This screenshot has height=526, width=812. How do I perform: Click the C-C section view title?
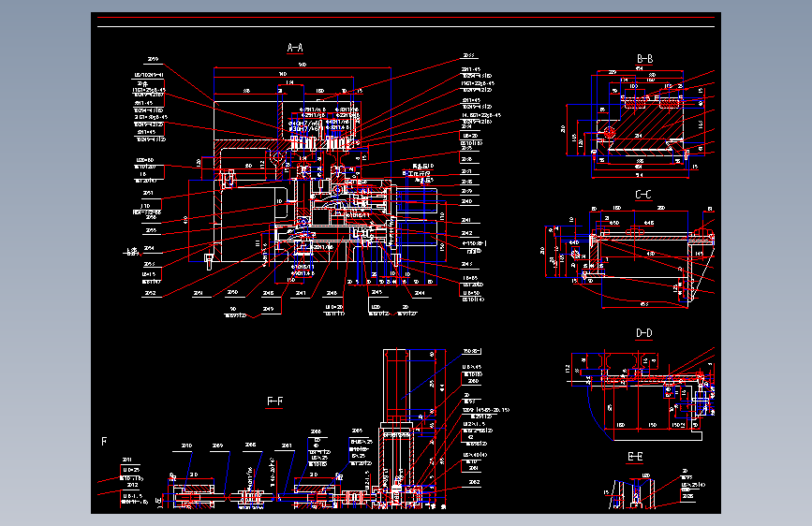point(643,194)
